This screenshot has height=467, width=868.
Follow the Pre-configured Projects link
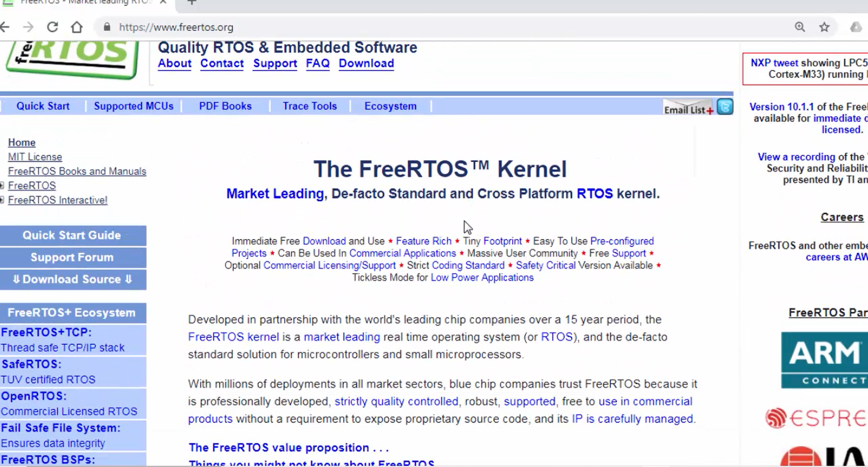(x=622, y=241)
